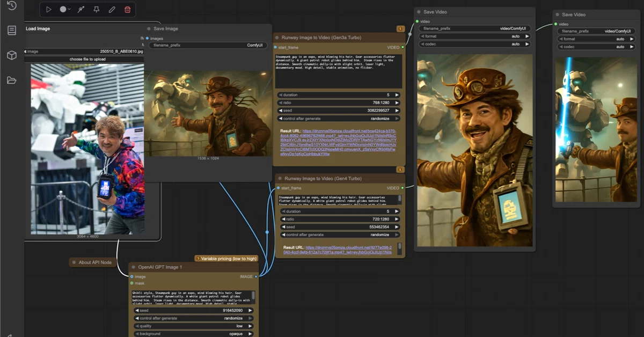Collapse the Runway Gen3a Turbo node
Image resolution: width=644 pixels, height=337 pixels.
point(277,38)
